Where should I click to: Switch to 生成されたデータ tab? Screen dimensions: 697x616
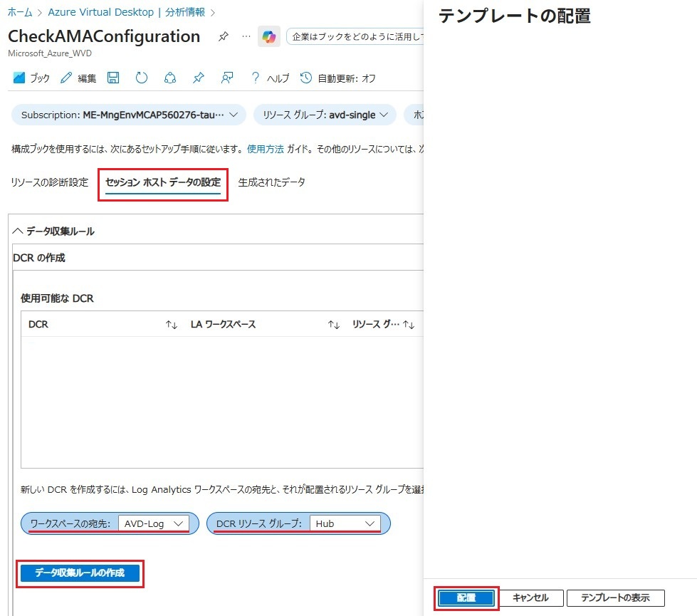(x=271, y=182)
